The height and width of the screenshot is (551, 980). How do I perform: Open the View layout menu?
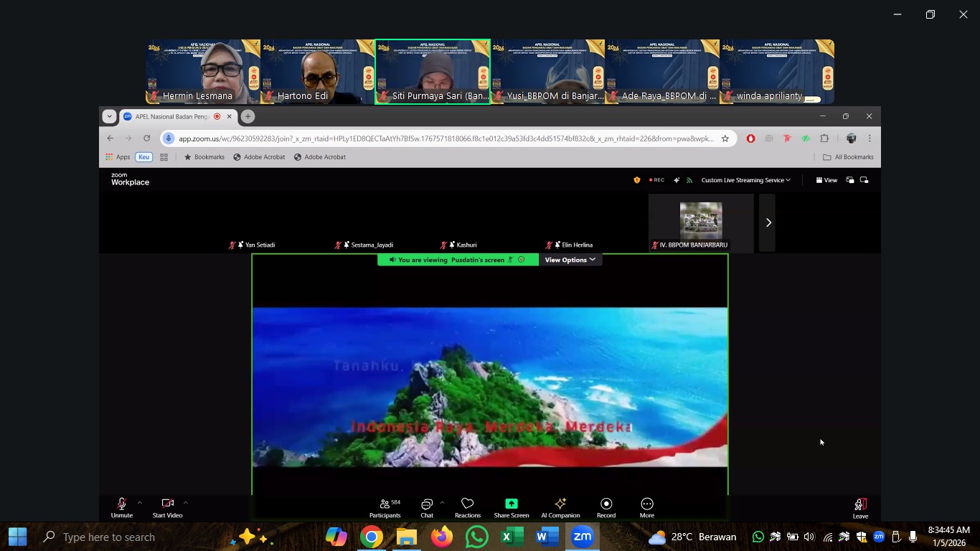click(x=826, y=180)
